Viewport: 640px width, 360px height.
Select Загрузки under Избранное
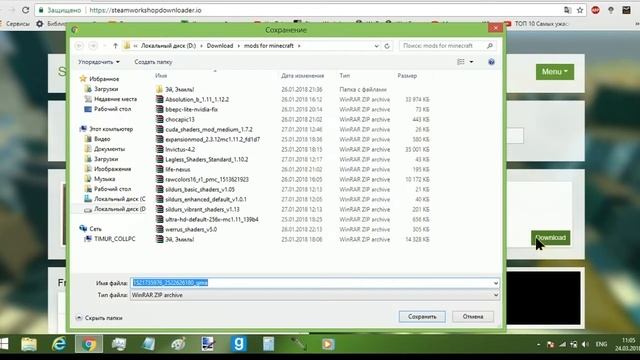[101, 89]
